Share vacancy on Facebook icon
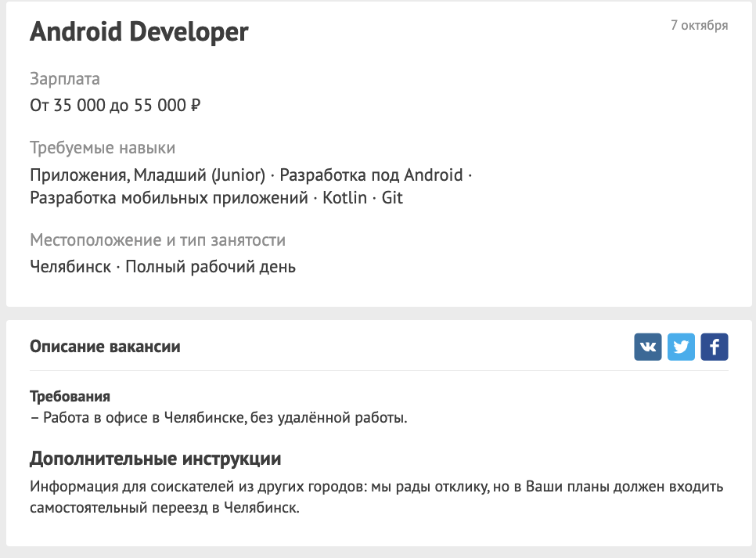The height and width of the screenshot is (558, 756). click(714, 347)
